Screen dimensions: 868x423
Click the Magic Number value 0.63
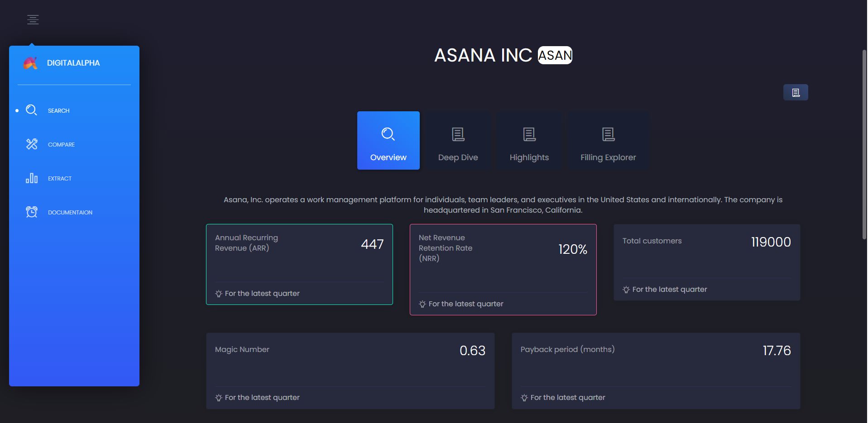[472, 351]
